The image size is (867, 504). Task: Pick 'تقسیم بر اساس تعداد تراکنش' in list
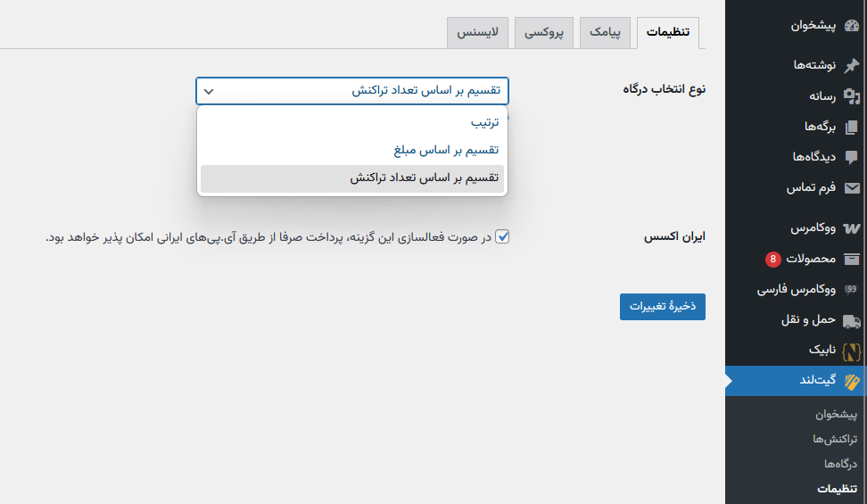pos(424,178)
